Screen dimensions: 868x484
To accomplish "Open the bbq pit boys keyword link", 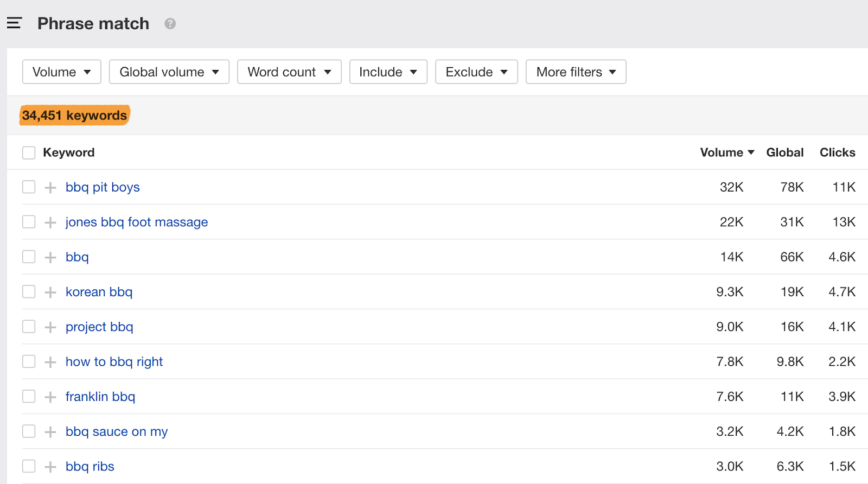I will (x=103, y=187).
